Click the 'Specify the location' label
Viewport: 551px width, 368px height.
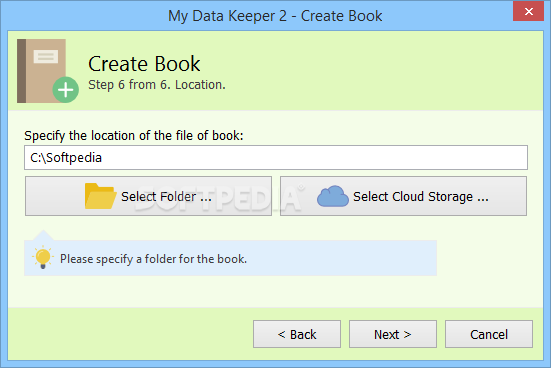(x=134, y=136)
